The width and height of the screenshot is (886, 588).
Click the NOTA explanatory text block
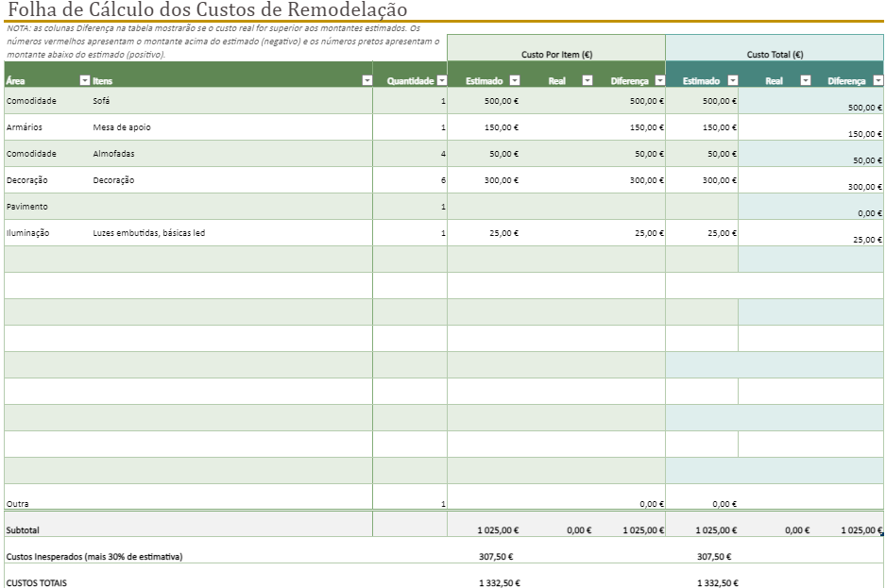tap(223, 42)
